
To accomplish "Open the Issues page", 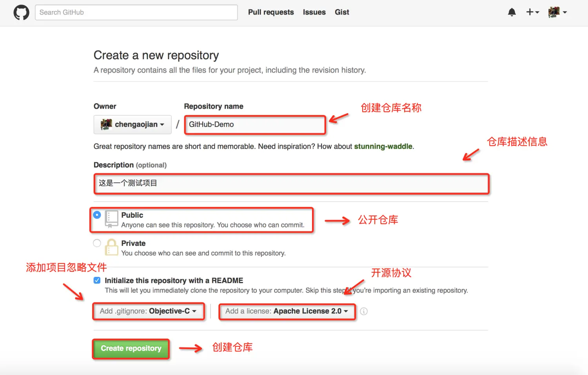I will coord(314,12).
